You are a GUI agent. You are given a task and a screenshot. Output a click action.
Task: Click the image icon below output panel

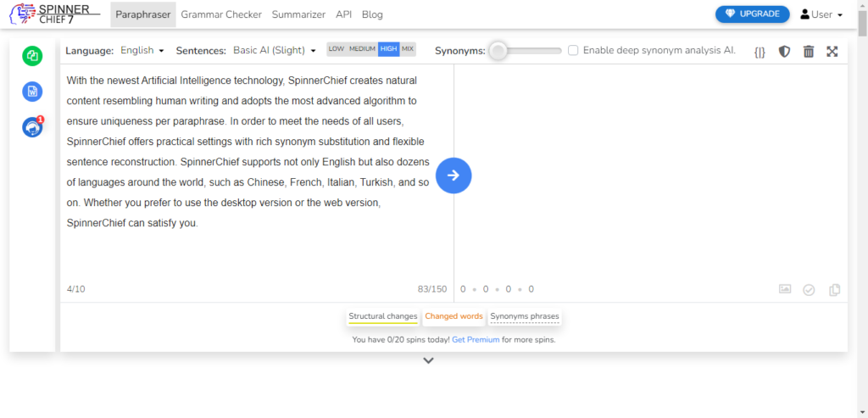click(x=785, y=289)
